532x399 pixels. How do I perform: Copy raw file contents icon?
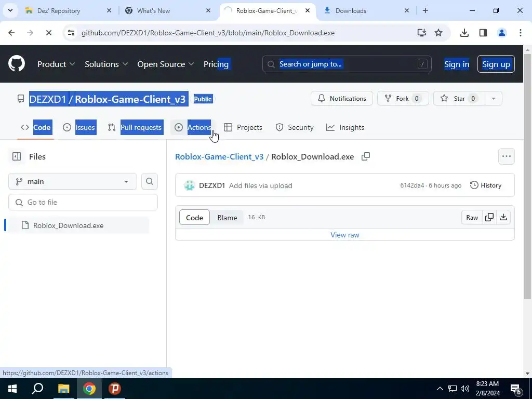point(489,217)
